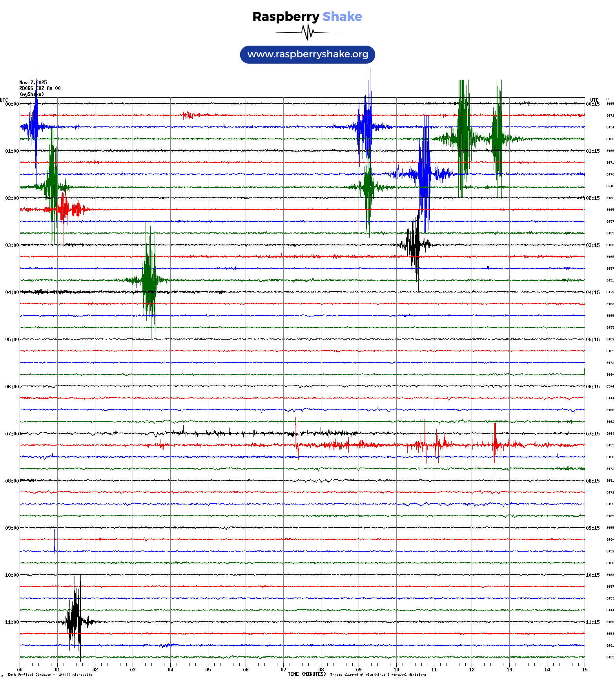The height and width of the screenshot is (680, 616).
Task: Click the green burst peak near minute 03
Action: point(149,280)
